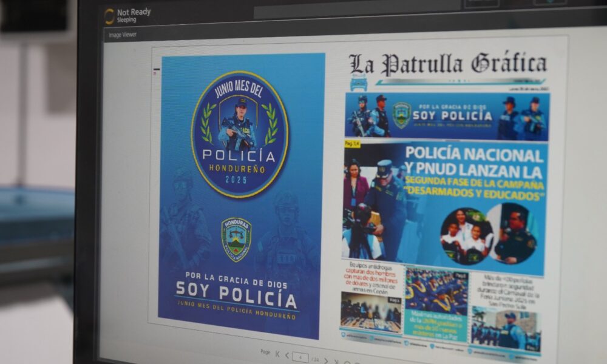Go to the next page

(x=326, y=360)
